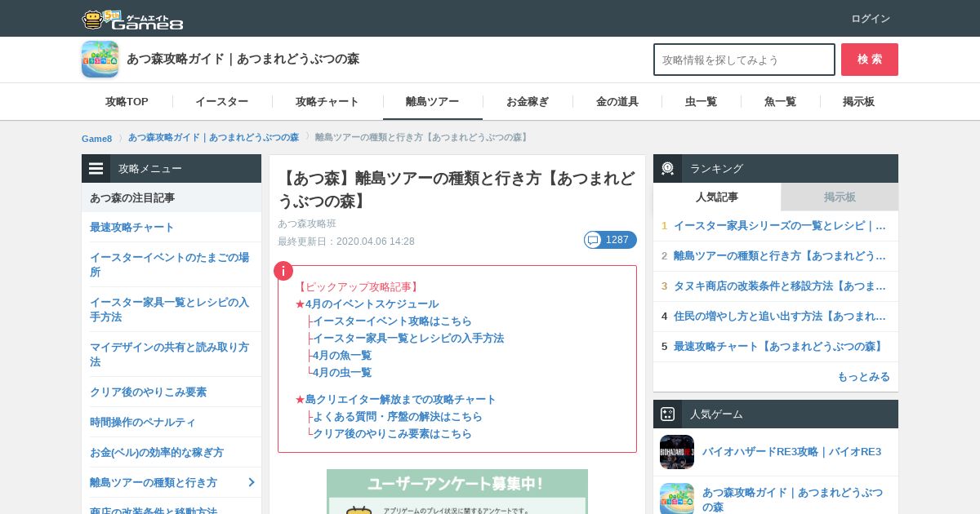Open ranking 4 住民の増やし方と追い出す方法

pos(780,317)
